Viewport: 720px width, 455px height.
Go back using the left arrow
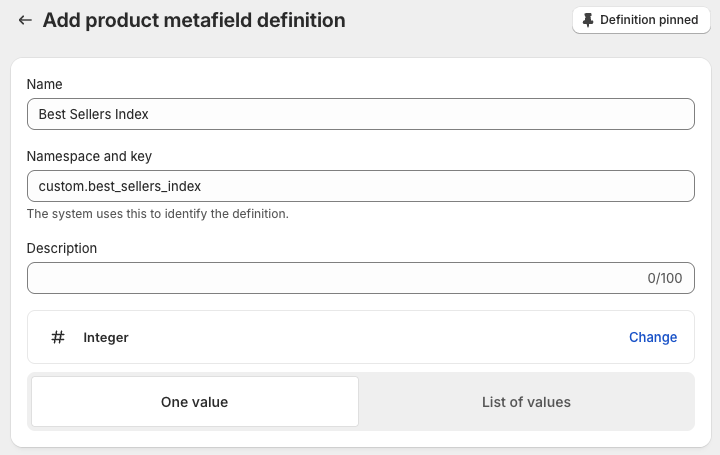[25, 20]
